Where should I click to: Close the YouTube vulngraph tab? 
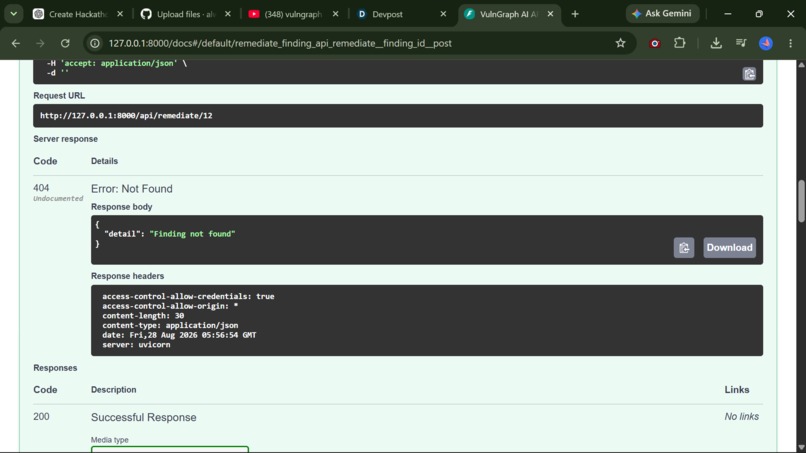(335, 14)
